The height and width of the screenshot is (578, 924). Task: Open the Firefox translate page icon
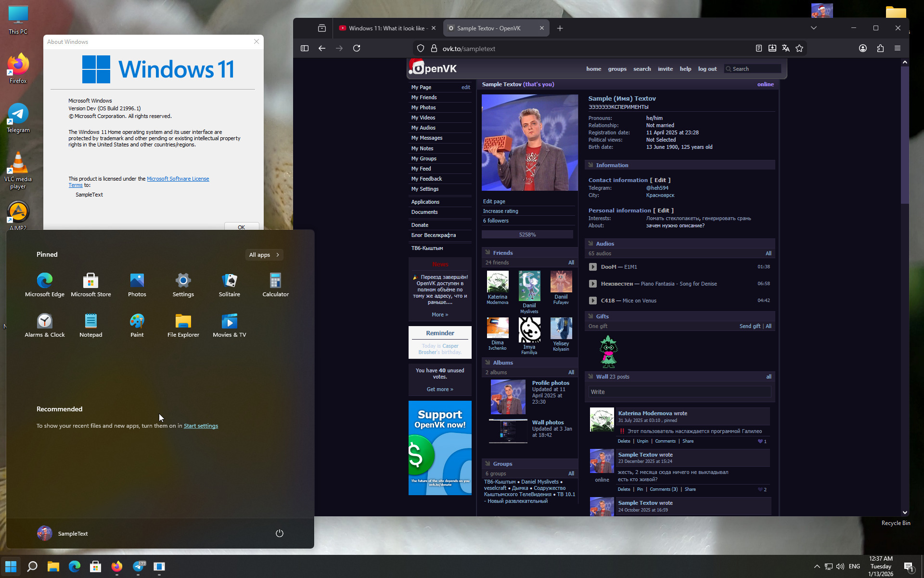point(786,48)
